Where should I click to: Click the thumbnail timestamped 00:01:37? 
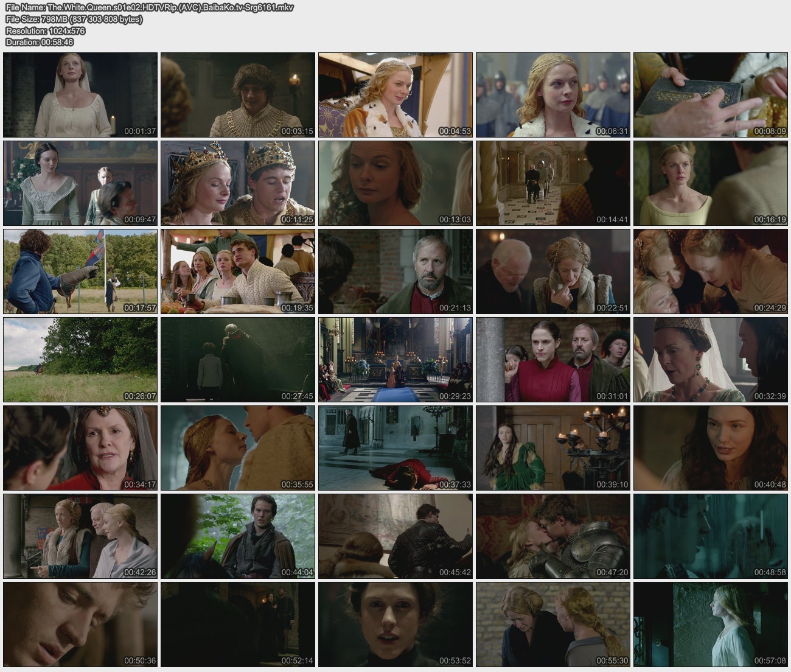(x=80, y=94)
